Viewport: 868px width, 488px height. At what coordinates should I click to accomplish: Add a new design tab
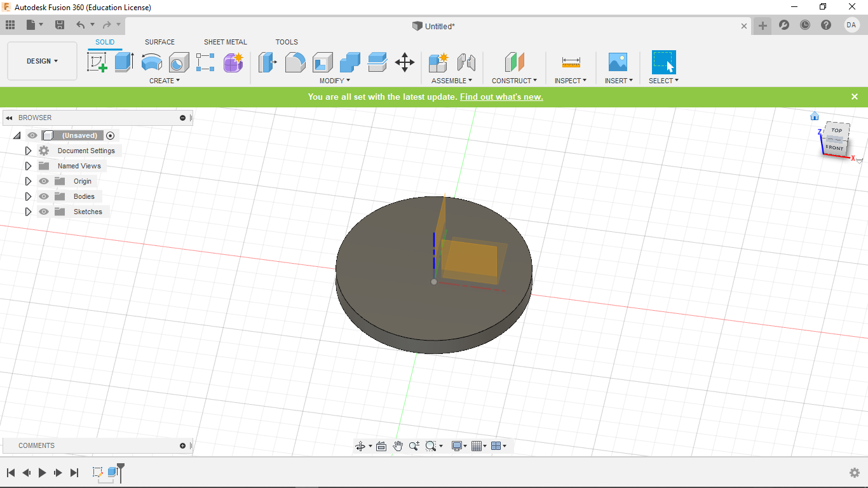pos(763,25)
